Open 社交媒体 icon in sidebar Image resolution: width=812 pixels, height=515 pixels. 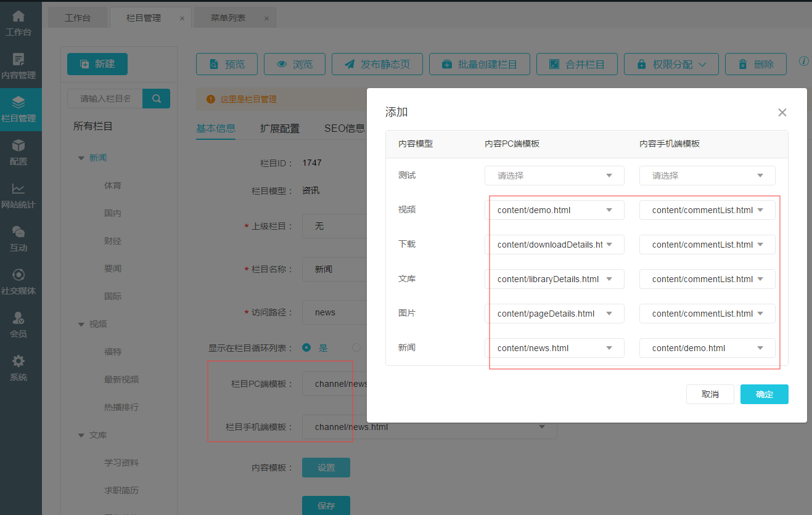pos(18,276)
